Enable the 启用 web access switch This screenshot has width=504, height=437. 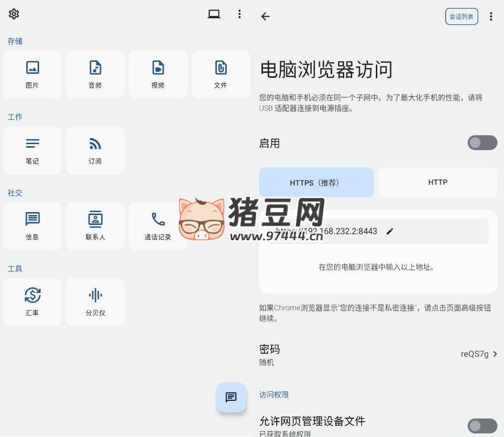pyautogui.click(x=482, y=143)
